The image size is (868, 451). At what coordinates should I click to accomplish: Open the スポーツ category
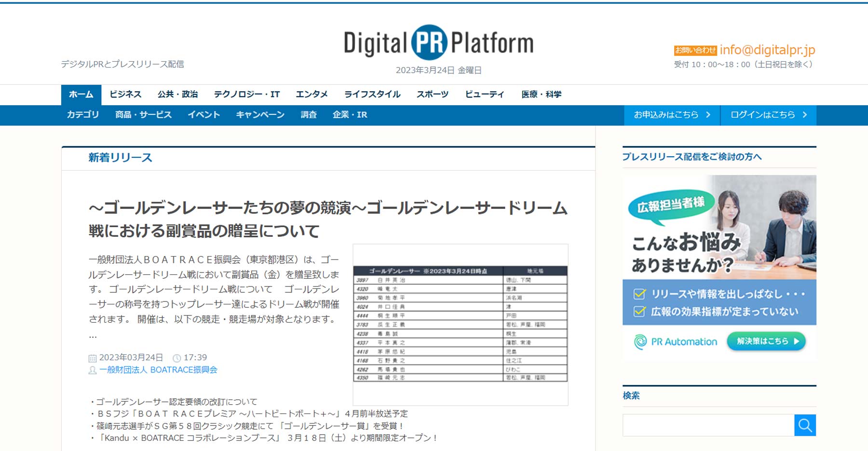[433, 95]
